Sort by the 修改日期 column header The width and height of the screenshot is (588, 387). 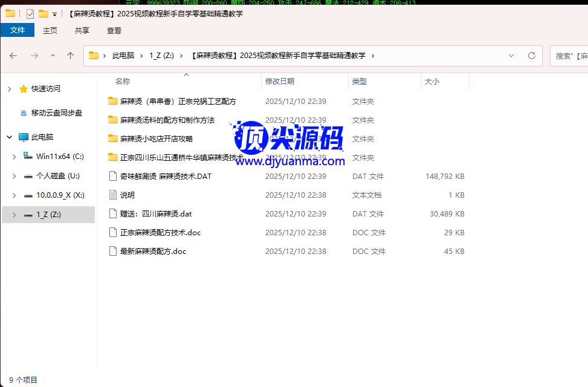click(280, 81)
